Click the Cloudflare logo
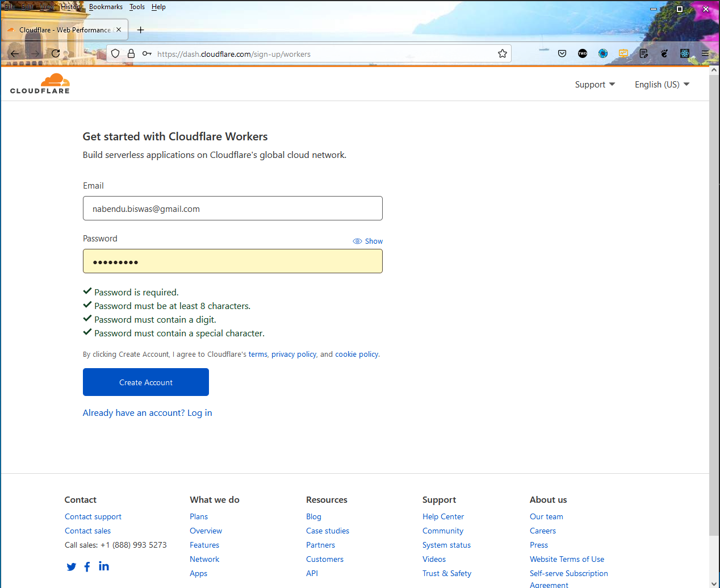The height and width of the screenshot is (588, 720). click(x=40, y=84)
